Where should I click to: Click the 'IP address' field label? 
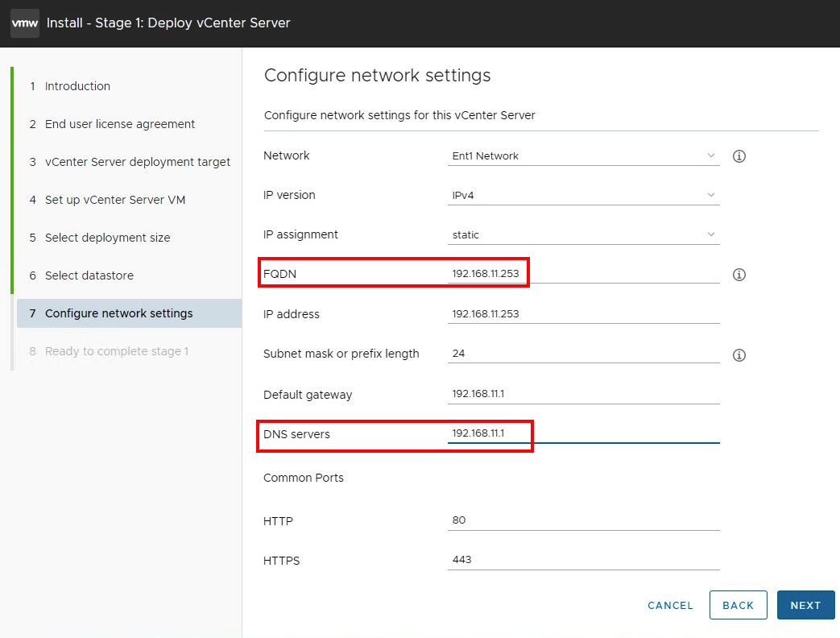(291, 314)
